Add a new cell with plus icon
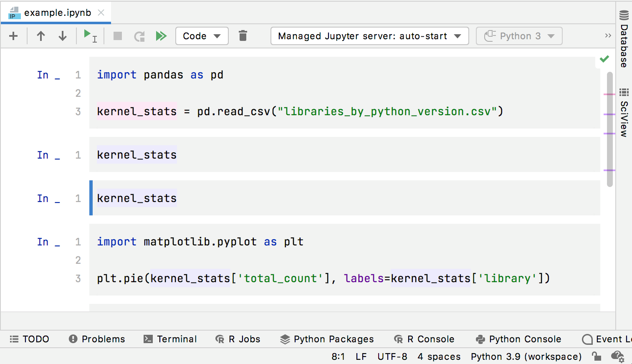 click(13, 36)
